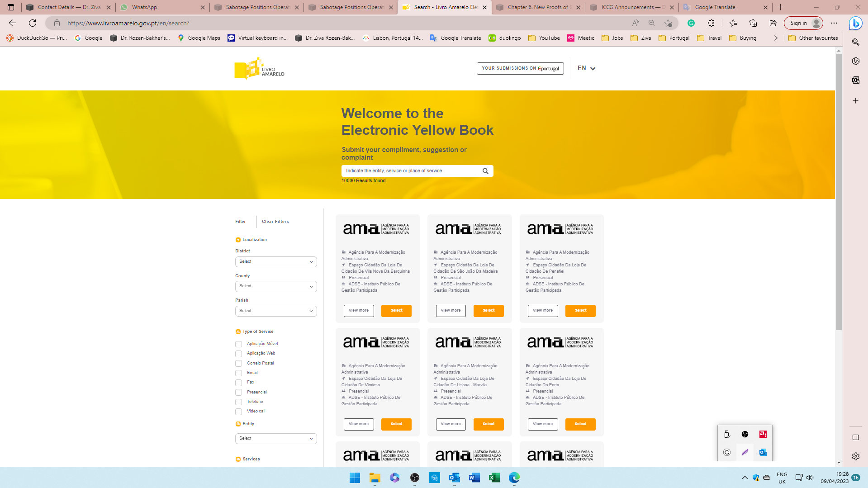The height and width of the screenshot is (488, 868).
Task: Open sidebar search icon
Action: coord(855,42)
